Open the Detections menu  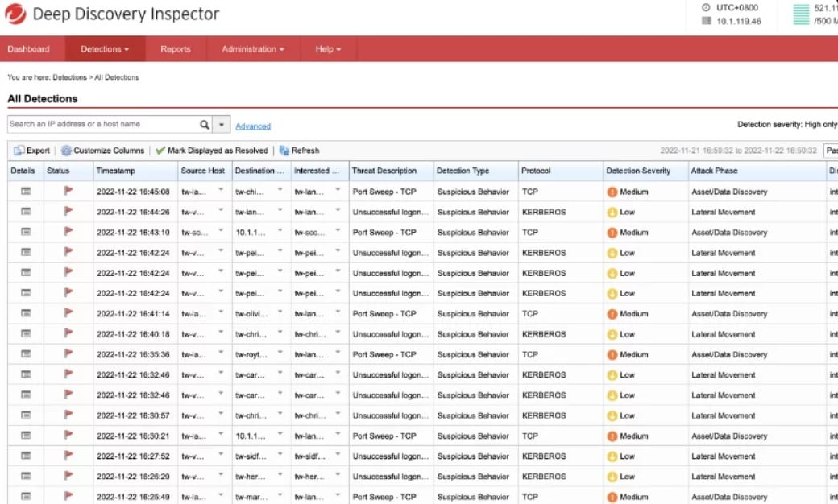coord(104,48)
